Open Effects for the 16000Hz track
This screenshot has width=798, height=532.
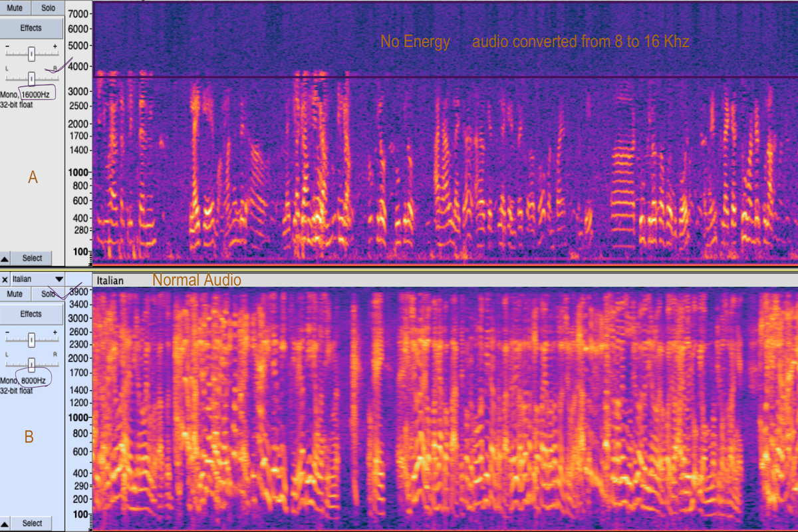(31, 28)
